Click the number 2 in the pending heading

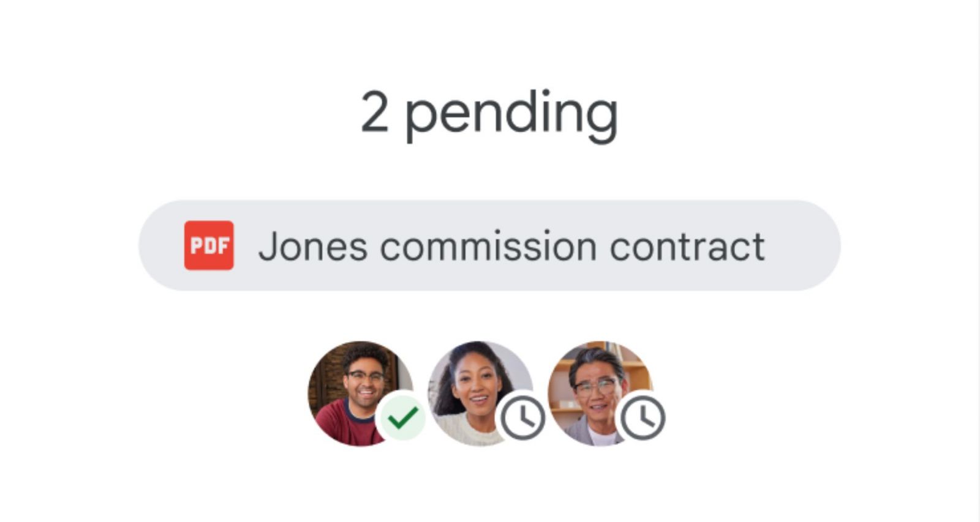click(x=374, y=111)
